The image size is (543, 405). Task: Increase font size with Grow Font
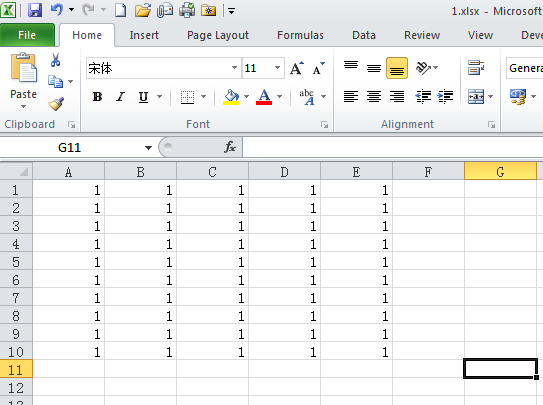pyautogui.click(x=296, y=68)
